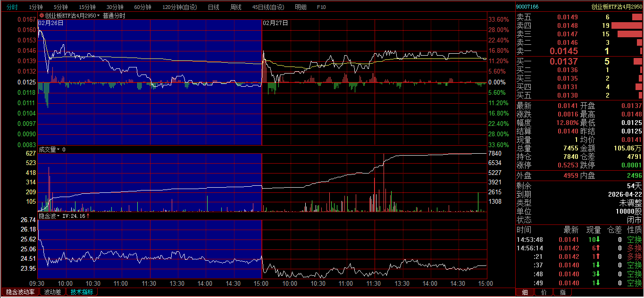The width and height of the screenshot is (644, 298).
Task: Click the 持仓 value 7840
Action: 570,157
